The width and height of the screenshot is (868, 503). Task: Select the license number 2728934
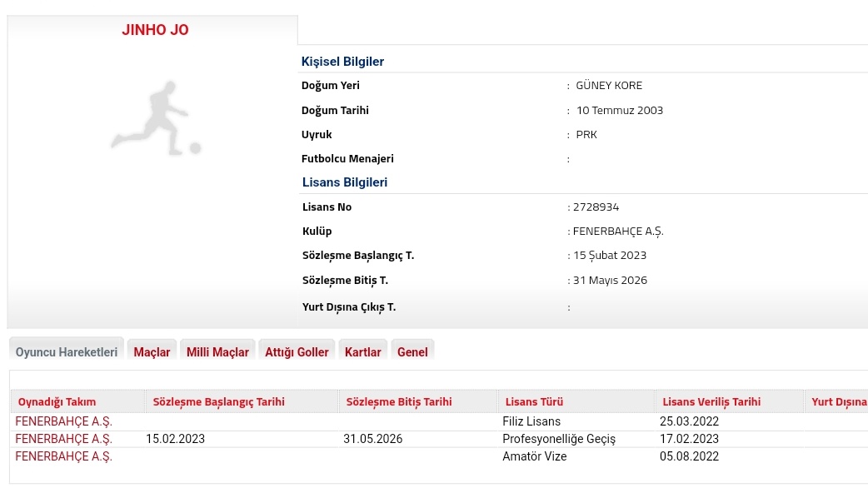[596, 207]
